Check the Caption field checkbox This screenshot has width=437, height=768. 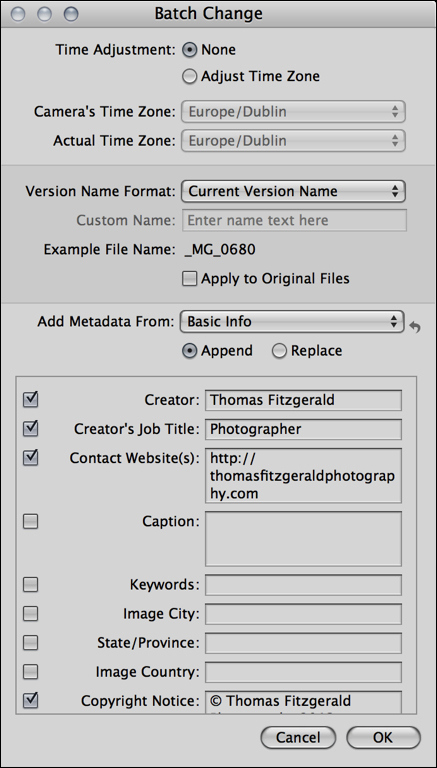30,522
